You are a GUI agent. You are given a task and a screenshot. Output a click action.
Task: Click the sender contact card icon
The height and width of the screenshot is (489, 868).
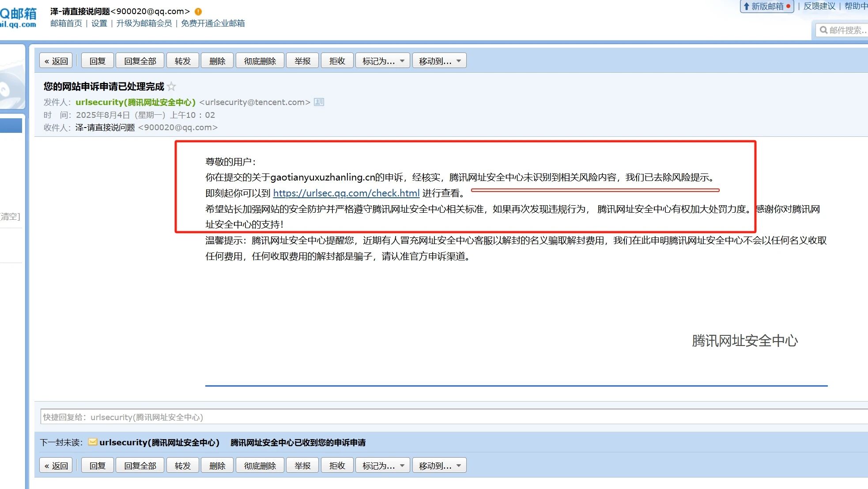[x=319, y=102]
